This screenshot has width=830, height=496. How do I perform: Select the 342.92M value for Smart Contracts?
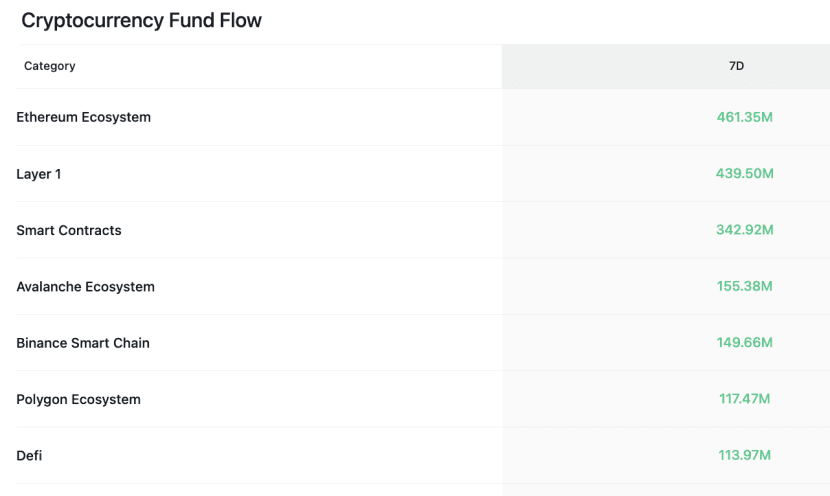(x=744, y=230)
